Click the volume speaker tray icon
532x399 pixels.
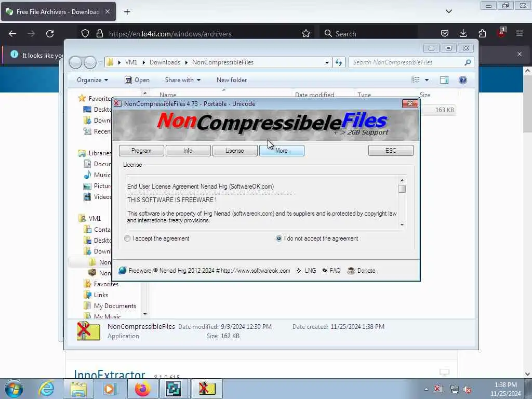(468, 389)
